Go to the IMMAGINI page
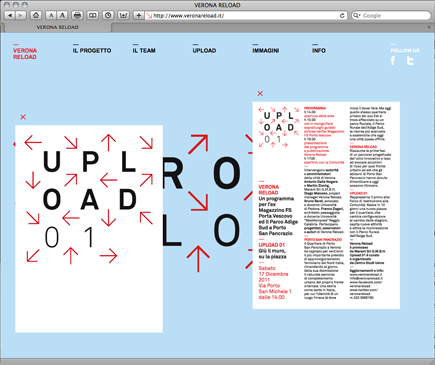The image size is (435, 365). [x=266, y=51]
